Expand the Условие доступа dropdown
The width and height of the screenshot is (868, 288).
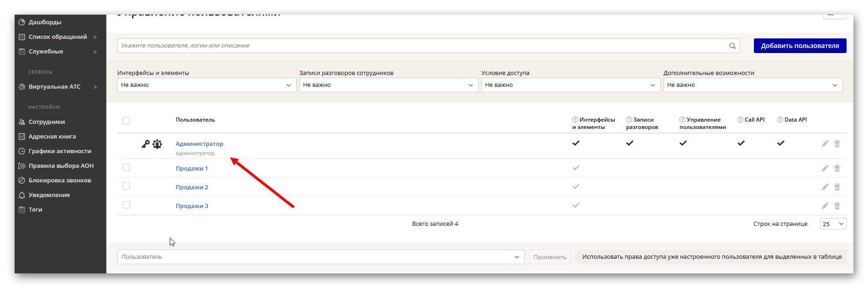(570, 85)
